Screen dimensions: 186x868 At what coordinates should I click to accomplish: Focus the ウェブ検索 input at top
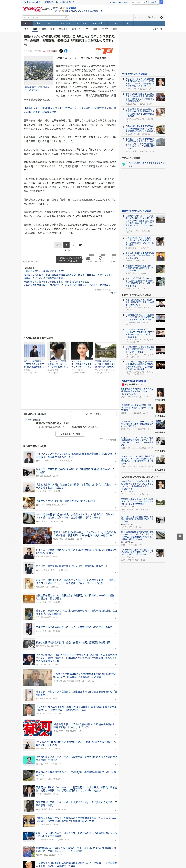coord(137,2)
